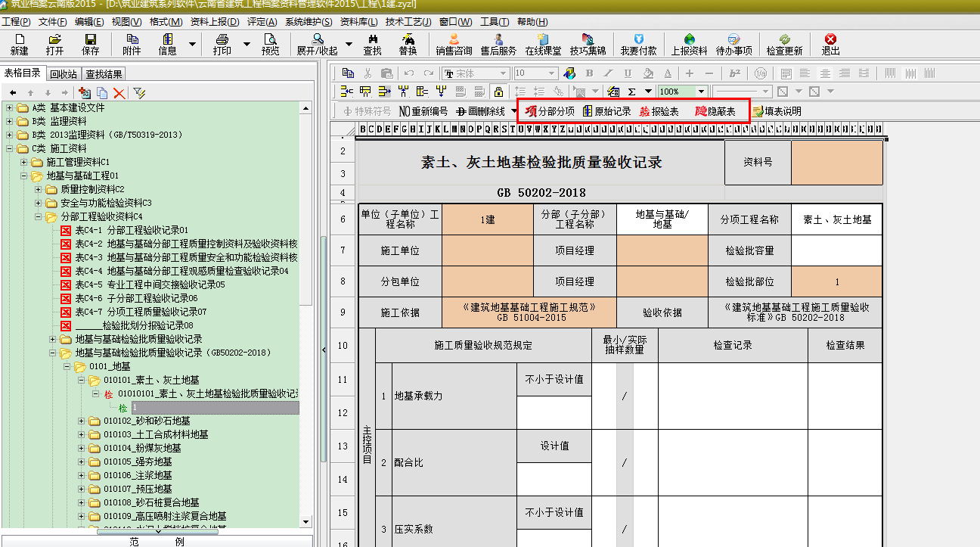Viewport: 980px width, 547px height.
Task: Click the 保存 (Save) toolbar icon
Action: 90,44
